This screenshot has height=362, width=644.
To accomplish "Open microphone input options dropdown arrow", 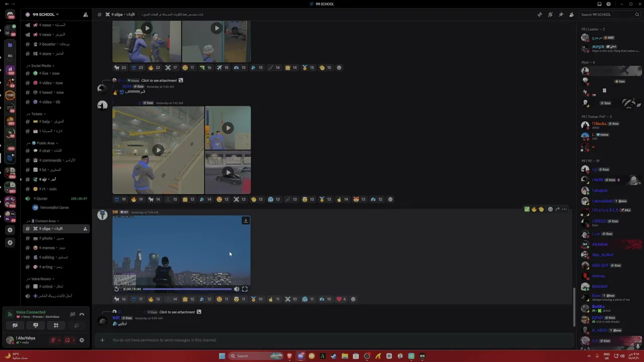I will coord(59,340).
